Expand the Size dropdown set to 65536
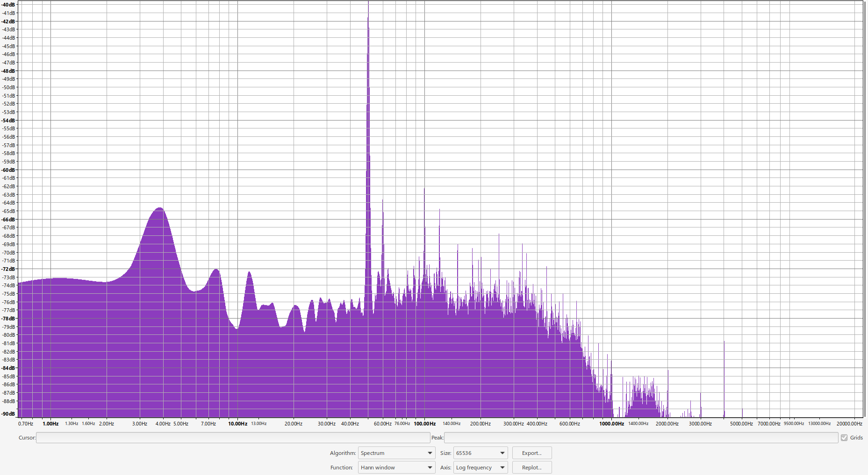Screen dimensions: 868x475 coord(480,453)
